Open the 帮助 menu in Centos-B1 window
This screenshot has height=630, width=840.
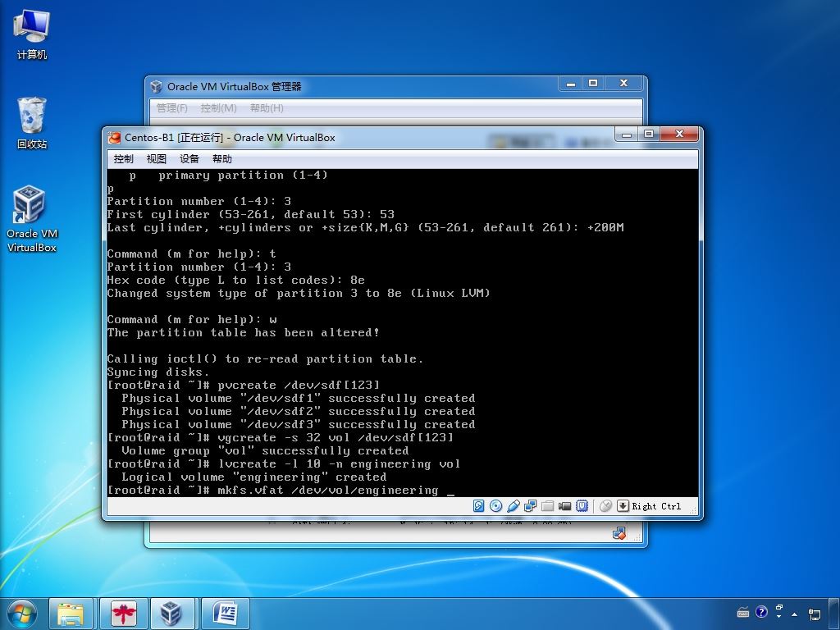pos(221,158)
